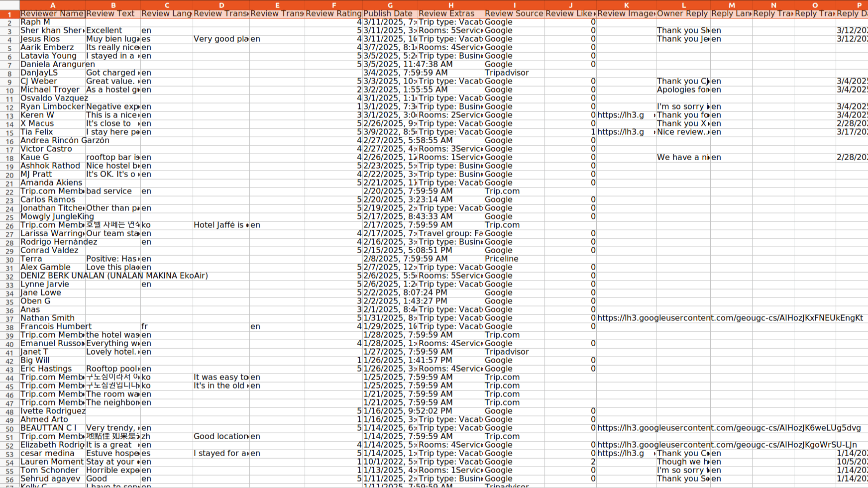
Task: Select the 'Tom Schonder' reviewer cell
Action: point(52,470)
